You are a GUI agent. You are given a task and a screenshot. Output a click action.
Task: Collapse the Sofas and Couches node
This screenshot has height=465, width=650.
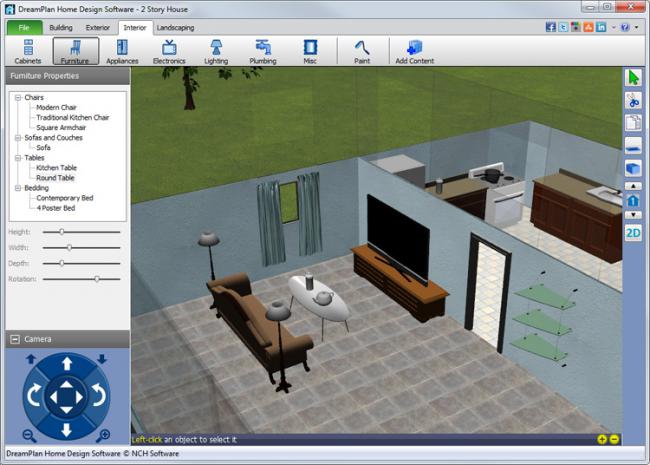click(x=18, y=138)
